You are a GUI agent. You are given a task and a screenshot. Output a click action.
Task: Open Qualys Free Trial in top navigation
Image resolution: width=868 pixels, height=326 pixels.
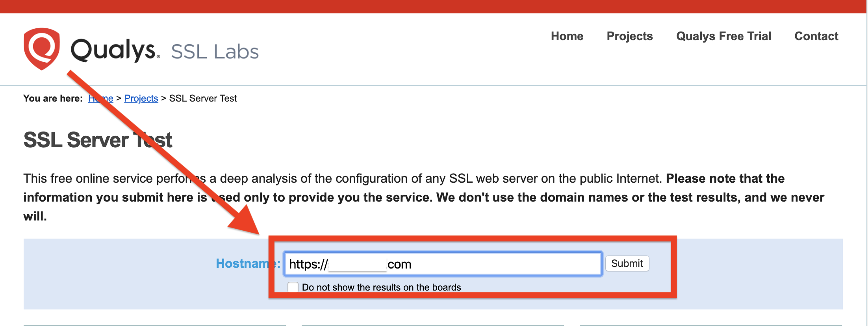pyautogui.click(x=723, y=36)
